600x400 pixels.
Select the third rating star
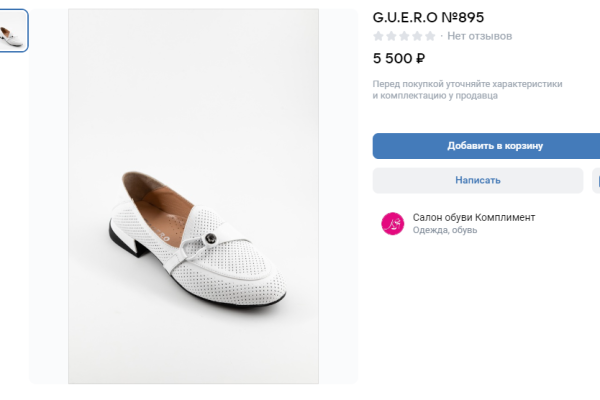(404, 36)
